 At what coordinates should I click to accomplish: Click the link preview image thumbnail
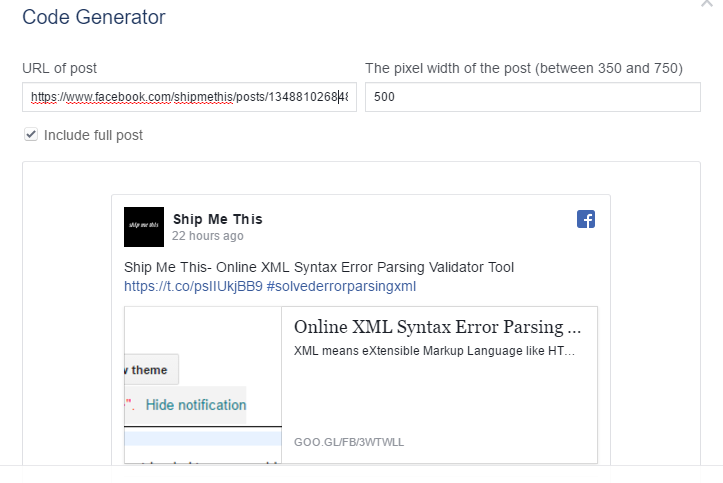(x=203, y=385)
